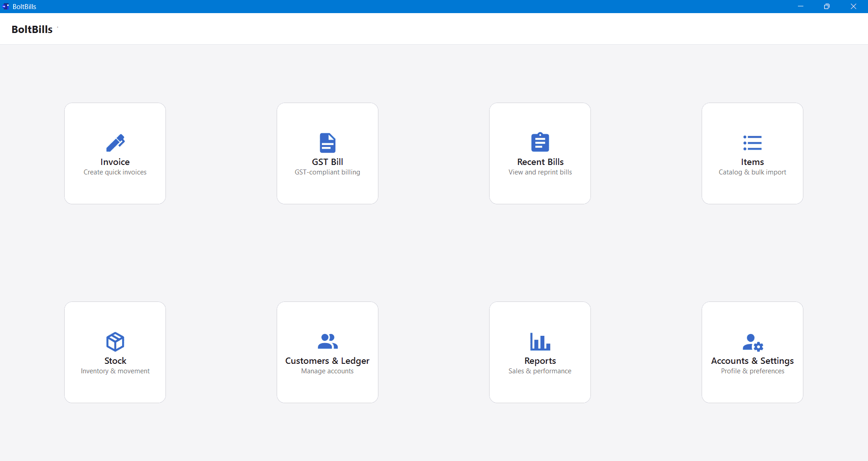Restore the BoltBills window size

pyautogui.click(x=827, y=6)
